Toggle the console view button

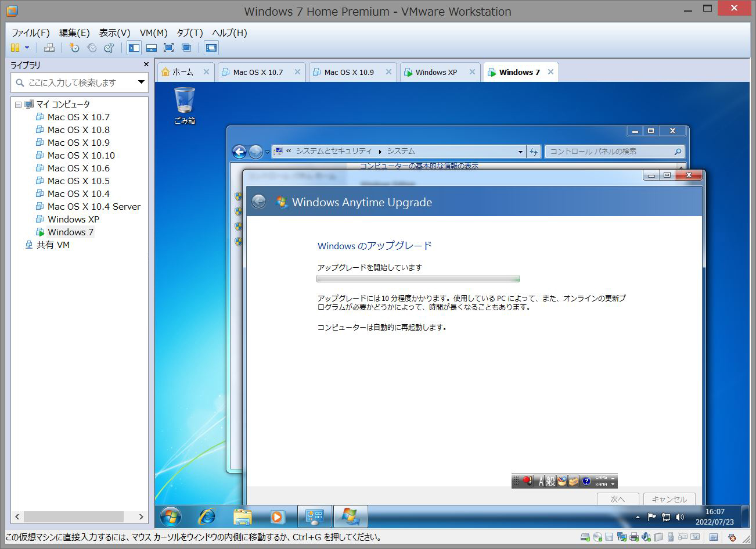coord(211,48)
